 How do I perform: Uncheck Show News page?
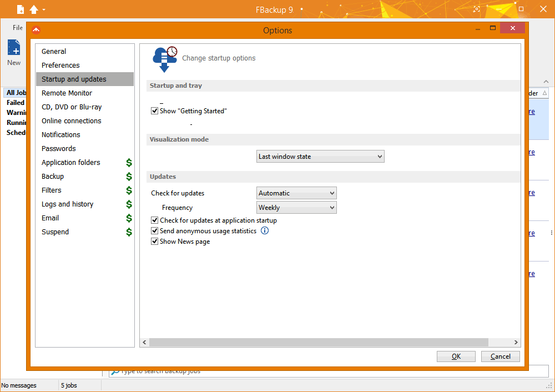coord(154,242)
